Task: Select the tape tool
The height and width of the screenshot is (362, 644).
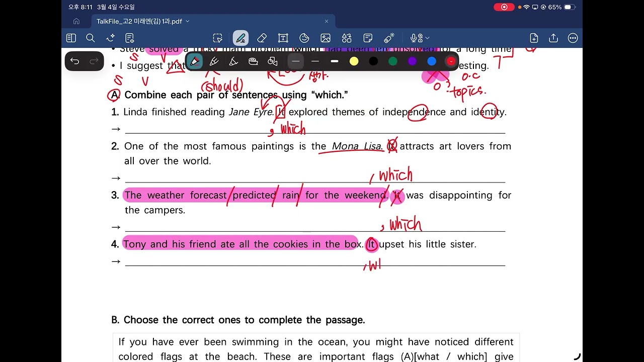Action: pyautogui.click(x=253, y=61)
